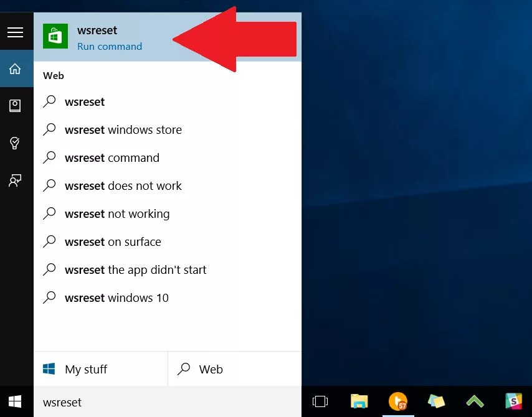Open the app showing 57 notifications
The image size is (532, 417).
tap(397, 402)
